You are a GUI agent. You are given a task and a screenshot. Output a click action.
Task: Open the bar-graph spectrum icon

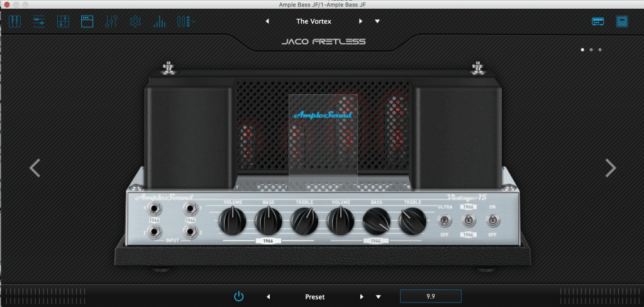click(159, 21)
